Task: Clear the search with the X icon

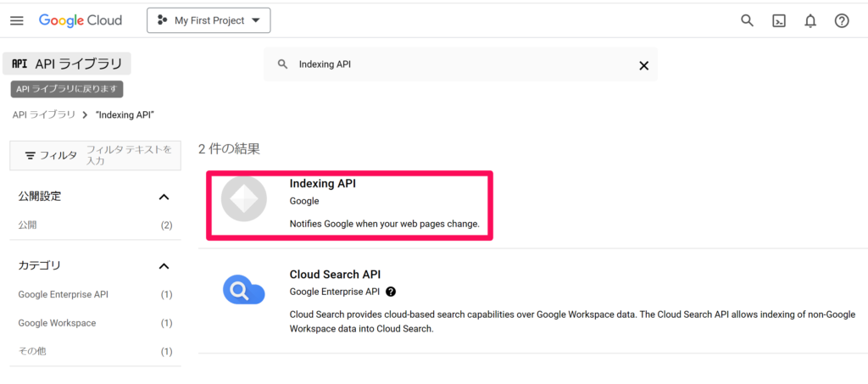Action: (x=644, y=65)
